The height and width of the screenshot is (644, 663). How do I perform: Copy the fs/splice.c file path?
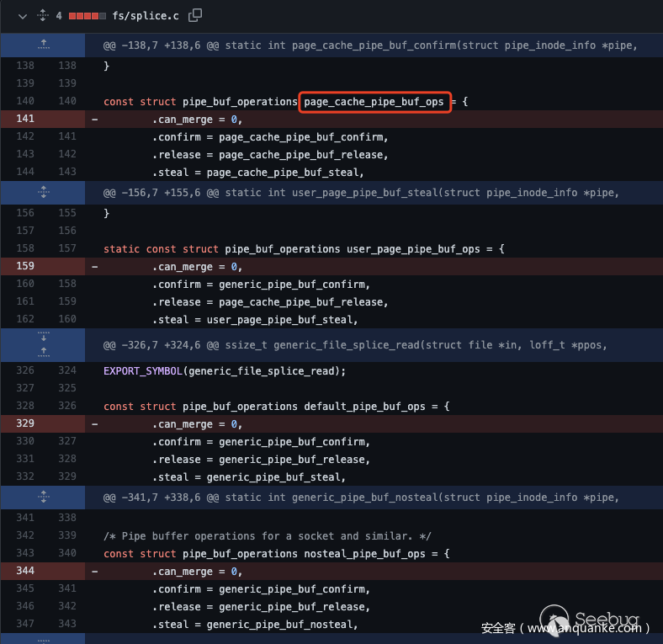point(195,15)
